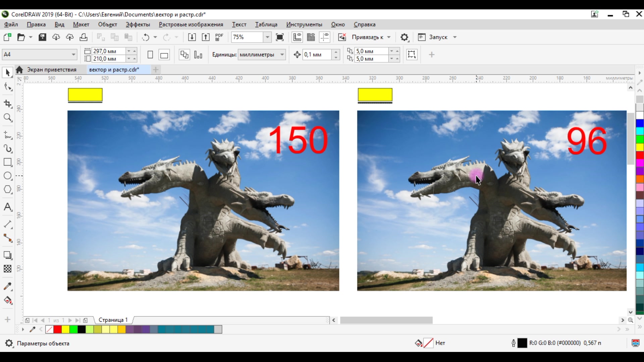This screenshot has width=644, height=362.
Task: Click the Import icon
Action: (x=192, y=37)
